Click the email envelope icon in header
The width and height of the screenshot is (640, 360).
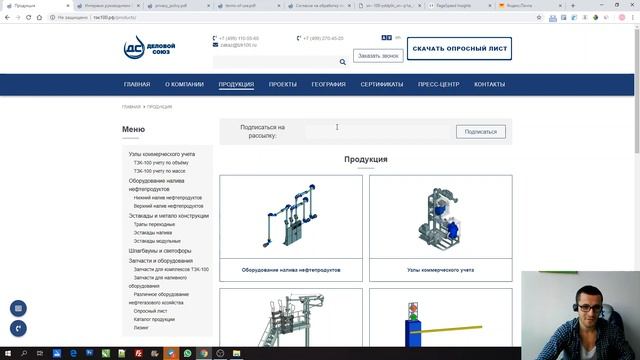215,45
